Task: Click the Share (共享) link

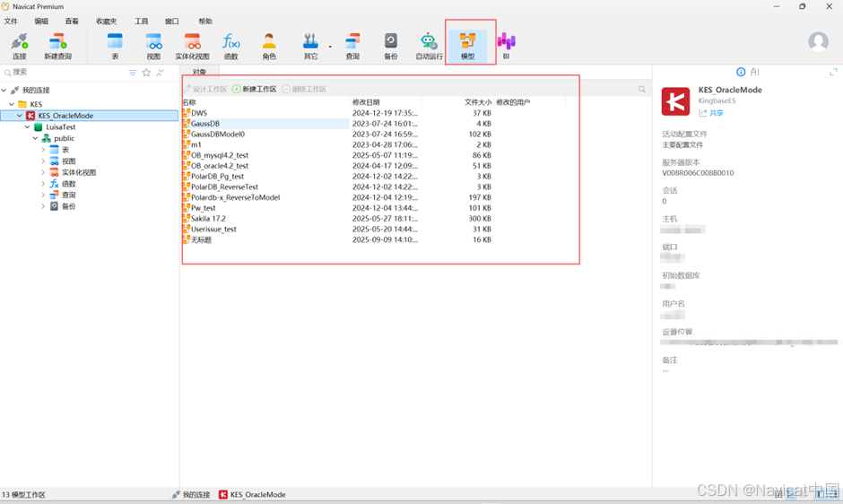Action: click(711, 113)
